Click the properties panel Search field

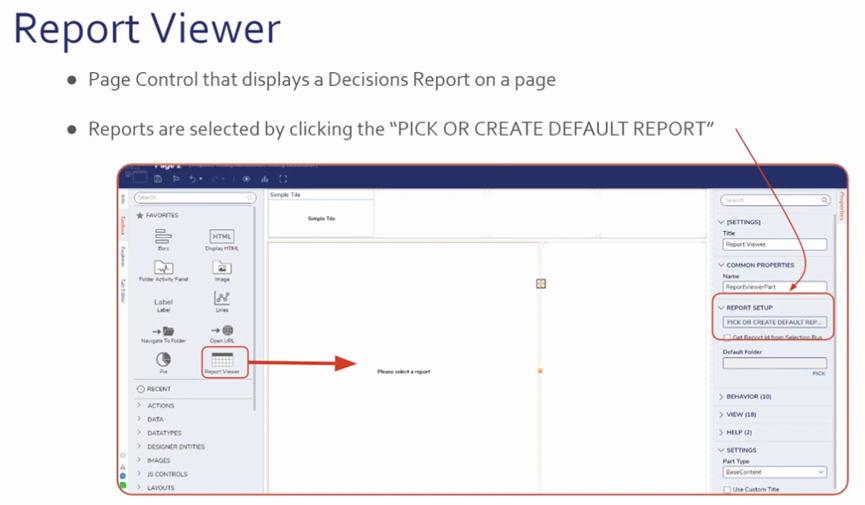point(775,200)
